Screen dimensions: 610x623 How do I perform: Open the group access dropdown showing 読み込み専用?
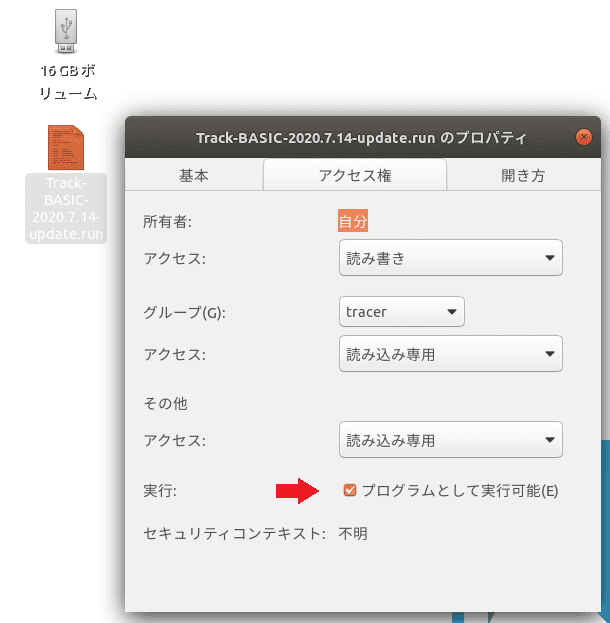click(x=451, y=354)
